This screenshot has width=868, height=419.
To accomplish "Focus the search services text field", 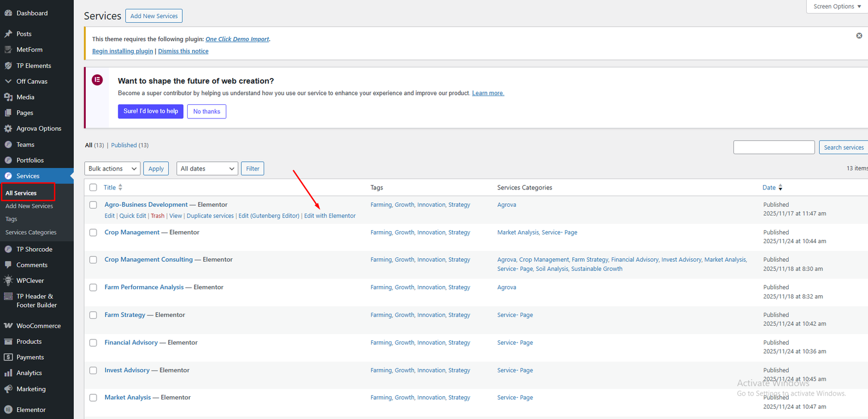I will [x=774, y=148].
